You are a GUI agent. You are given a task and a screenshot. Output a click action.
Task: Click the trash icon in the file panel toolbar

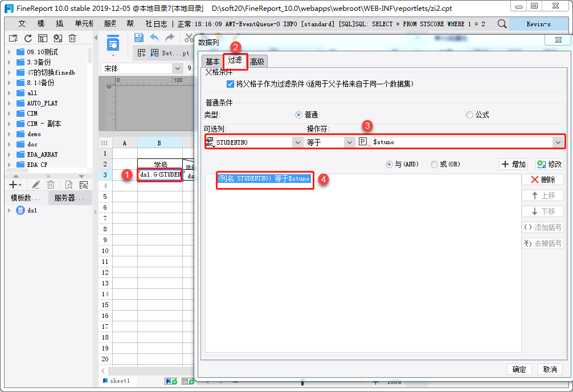click(72, 38)
